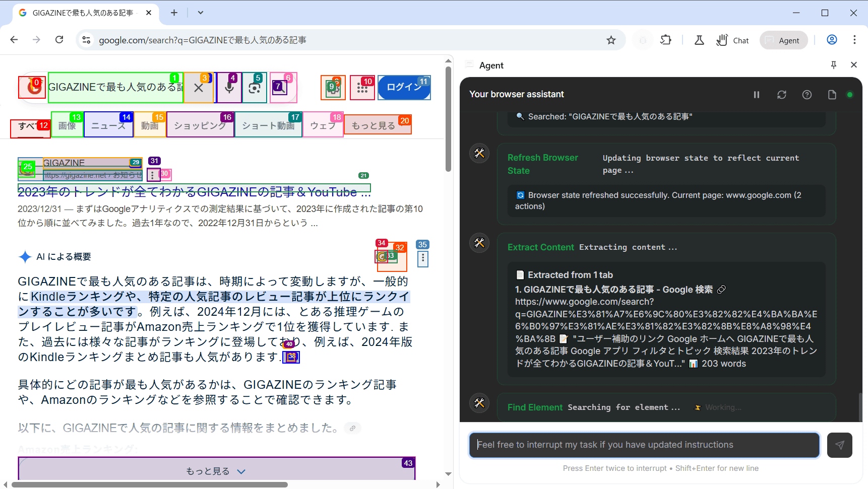Start voice search with microphone icon
The height and width of the screenshot is (489, 868).
229,88
